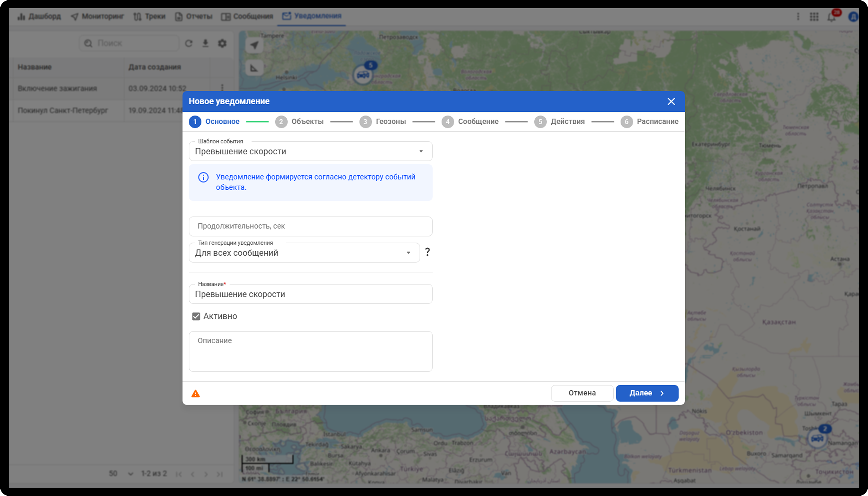
Task: Click the orange warning triangle icon
Action: click(x=196, y=394)
